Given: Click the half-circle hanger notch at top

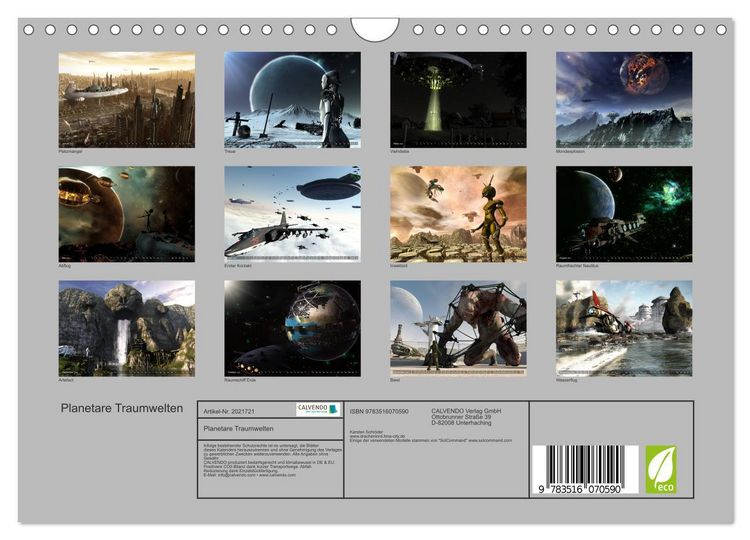Looking at the screenshot, I should [x=375, y=30].
